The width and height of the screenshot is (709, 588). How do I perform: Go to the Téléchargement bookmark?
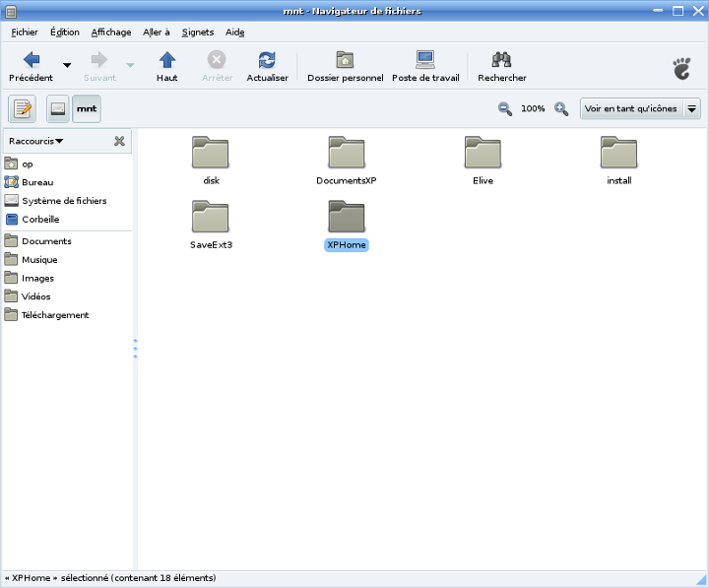67,315
